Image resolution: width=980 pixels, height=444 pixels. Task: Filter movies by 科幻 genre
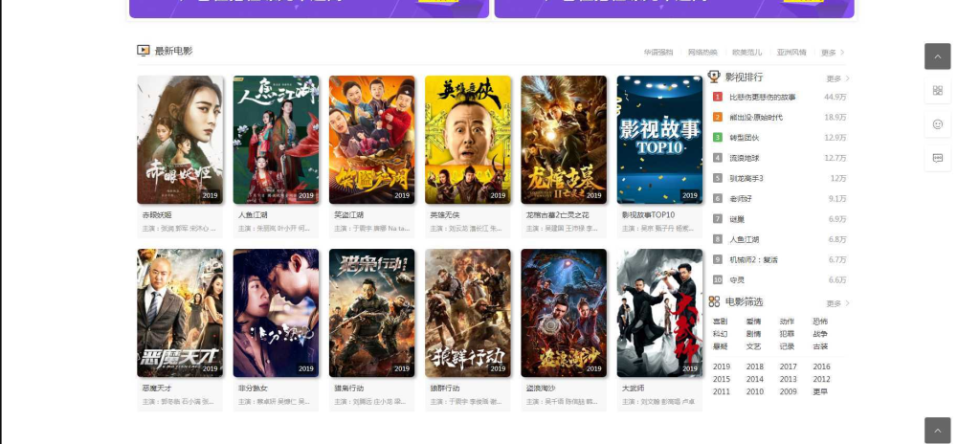coord(720,334)
